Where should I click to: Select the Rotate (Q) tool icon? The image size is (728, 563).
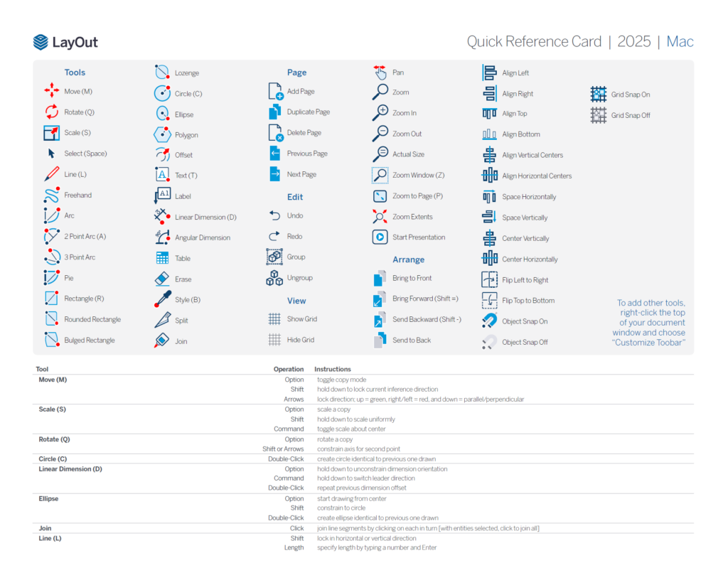tap(51, 112)
